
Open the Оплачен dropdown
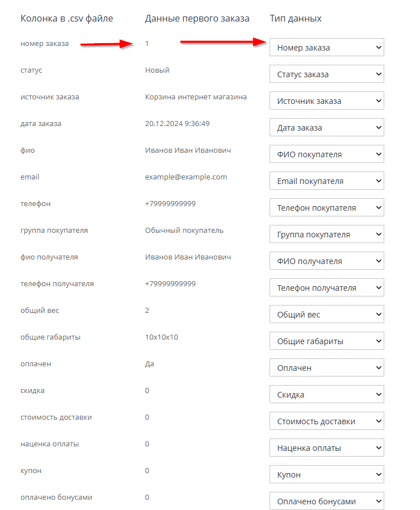326,368
